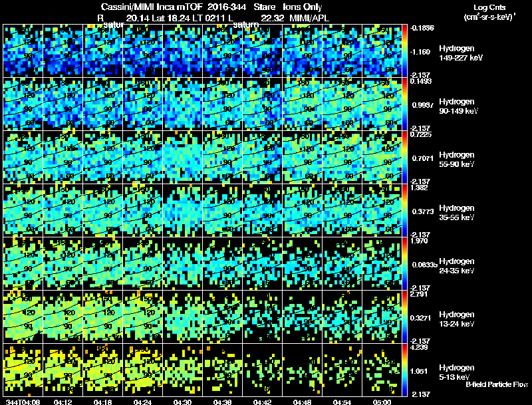
Task: Select the 'Hydrogen 149-227 keV' row label
Action: 460,53
